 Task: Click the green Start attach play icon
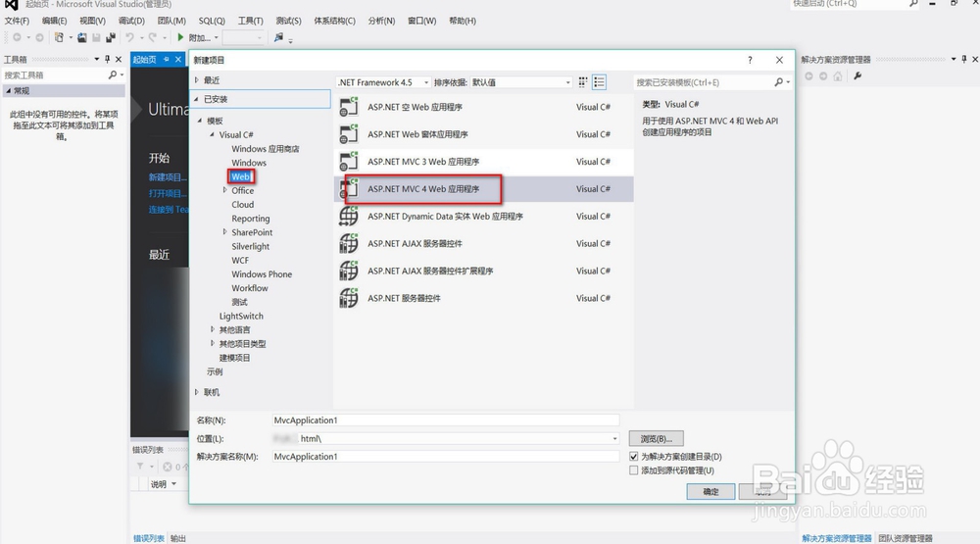(180, 37)
